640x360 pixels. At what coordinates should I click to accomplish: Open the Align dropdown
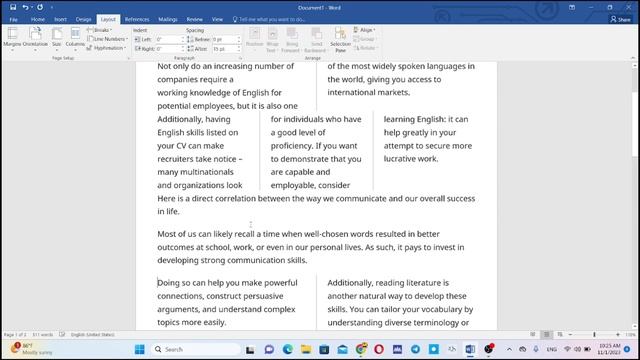tap(364, 30)
